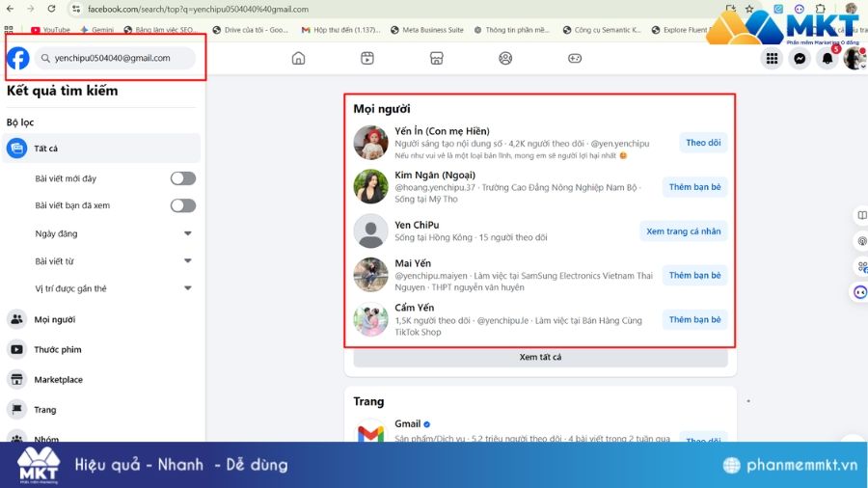Open the 'Bảng làm việc SEO' bookmark
Viewport: 868px width, 488px height.
159,30
